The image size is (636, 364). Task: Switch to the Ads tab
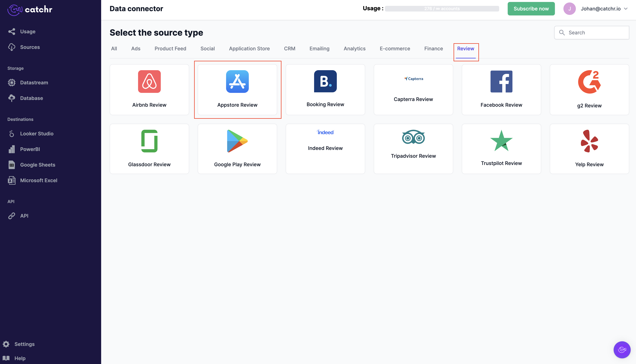[x=136, y=49]
